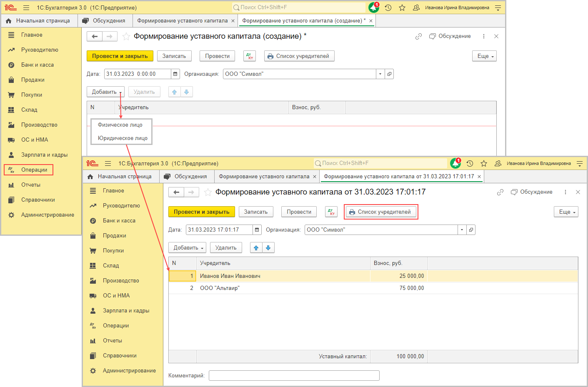Click Записать in the creation form
The width and height of the screenshot is (588, 387).
point(174,56)
